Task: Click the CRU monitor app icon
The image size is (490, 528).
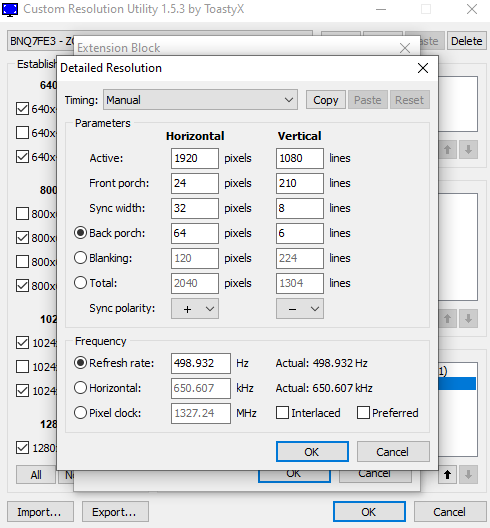Action: (x=10, y=9)
